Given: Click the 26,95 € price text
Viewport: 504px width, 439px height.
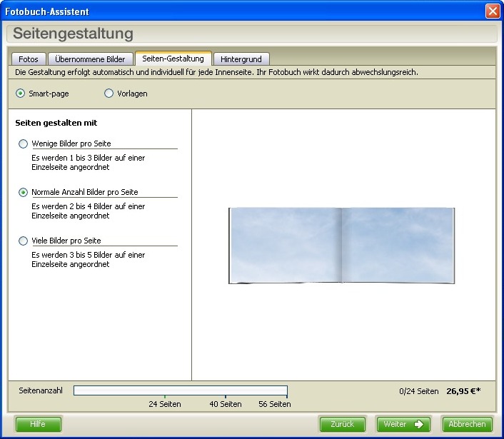Looking at the screenshot, I should pyautogui.click(x=463, y=391).
